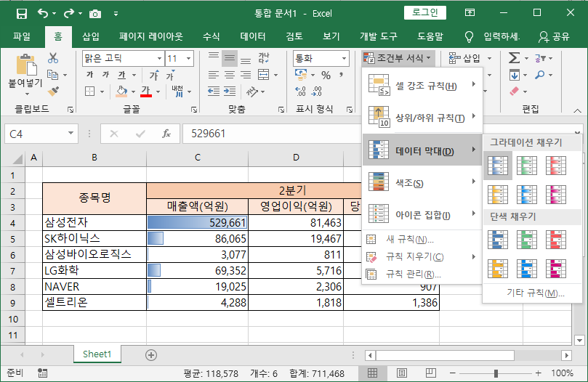The height and width of the screenshot is (382, 588).
Task: Click the percent style icon
Action: (x=326, y=75)
